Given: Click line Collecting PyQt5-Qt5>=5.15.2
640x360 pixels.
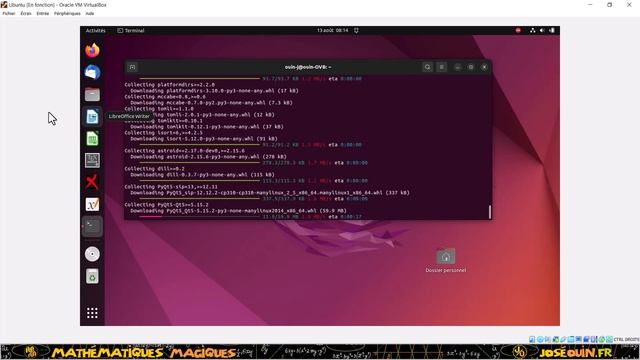Looking at the screenshot, I should (166, 205).
